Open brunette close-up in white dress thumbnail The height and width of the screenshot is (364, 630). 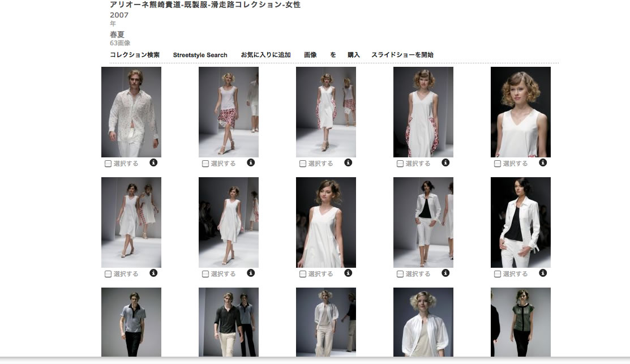click(x=326, y=222)
